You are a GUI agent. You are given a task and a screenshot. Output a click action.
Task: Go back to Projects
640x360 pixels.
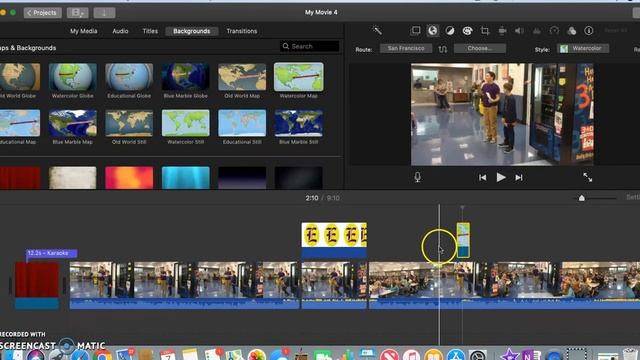coord(42,13)
